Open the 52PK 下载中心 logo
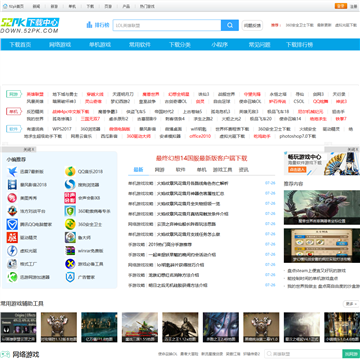 pyautogui.click(x=30, y=25)
